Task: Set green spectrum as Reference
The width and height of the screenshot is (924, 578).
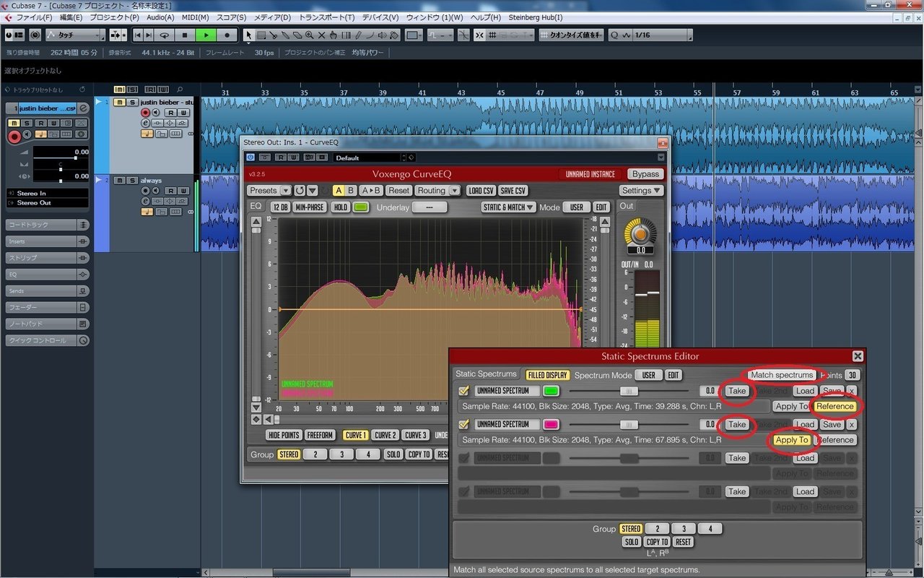Action: pos(835,406)
